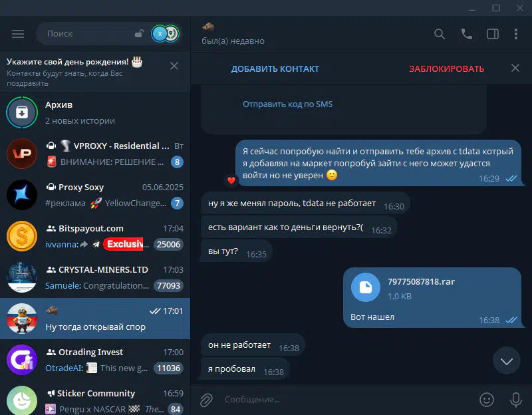Click ДОБАВИТЬ КОНТАКТ button
The image size is (532, 415).
pos(275,69)
